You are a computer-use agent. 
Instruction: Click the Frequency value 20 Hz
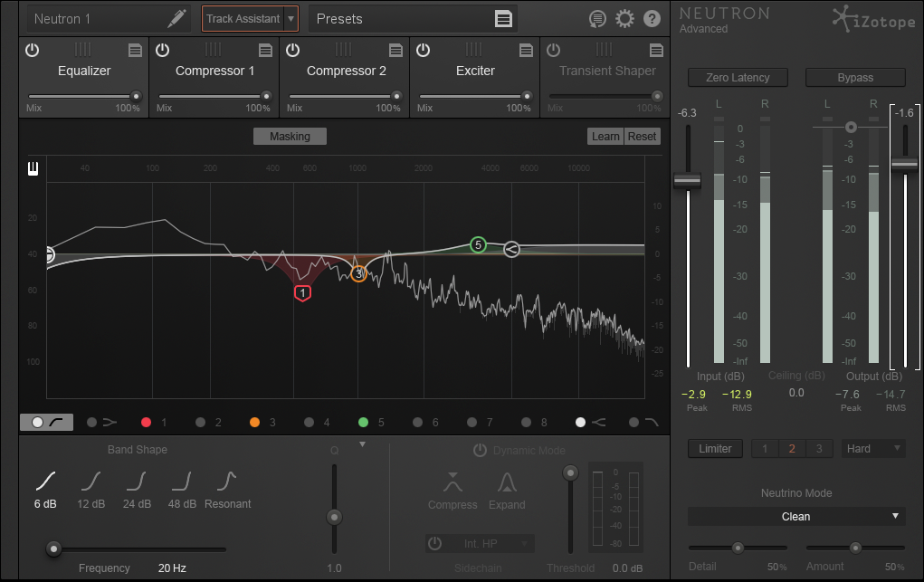(x=172, y=568)
